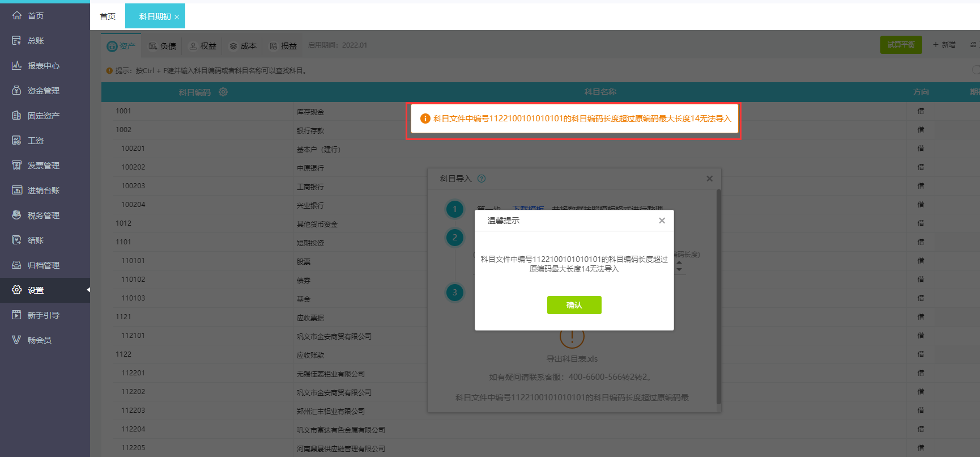Select the 库存现金 account name
Screen dimensions: 980x457
[x=310, y=112]
